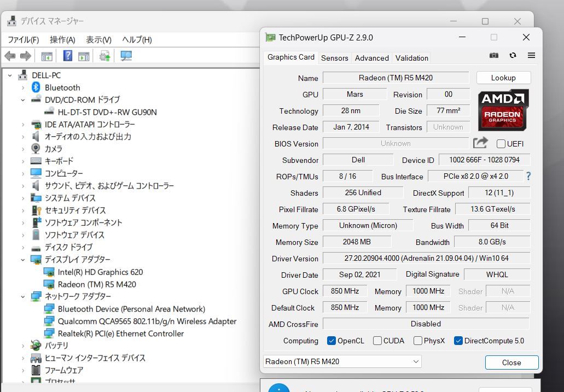
Task: Open the 表示(V) menu
Action: [98, 39]
